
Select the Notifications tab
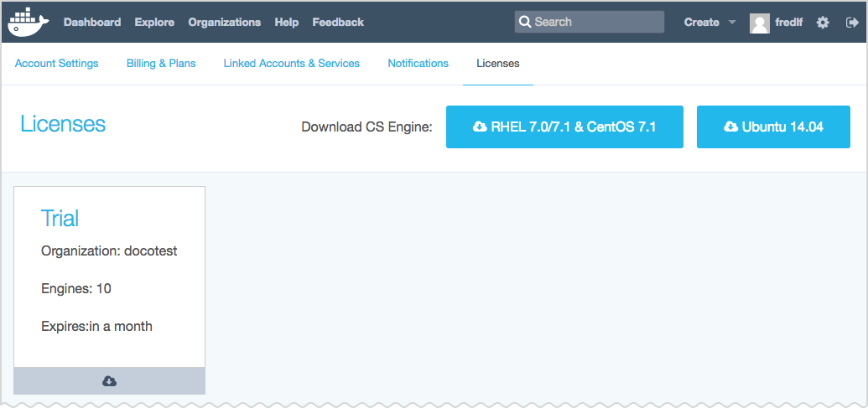tap(418, 64)
